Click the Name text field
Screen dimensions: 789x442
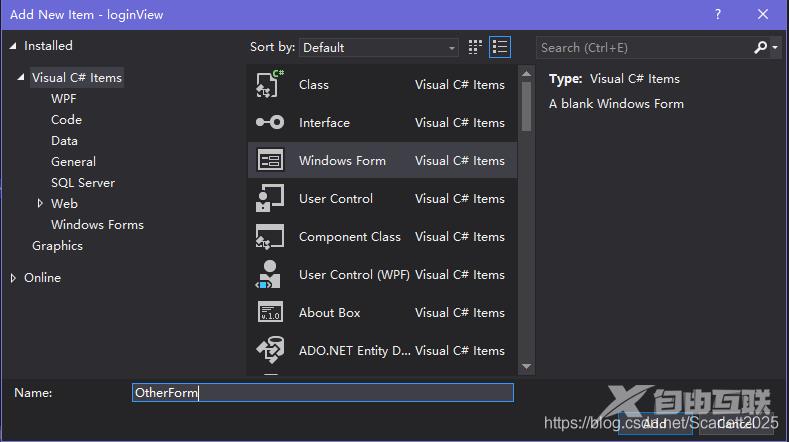coord(322,393)
